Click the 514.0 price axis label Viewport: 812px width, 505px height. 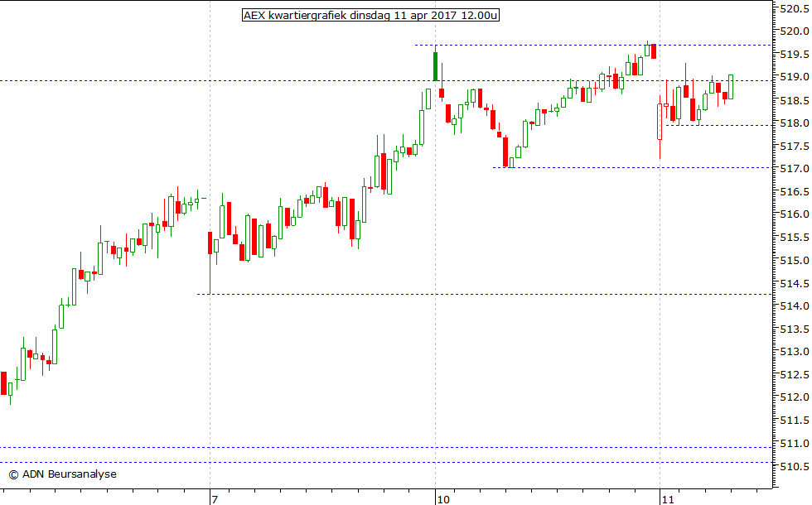tap(795, 305)
